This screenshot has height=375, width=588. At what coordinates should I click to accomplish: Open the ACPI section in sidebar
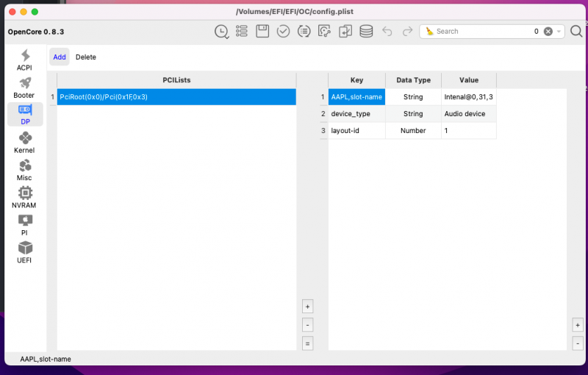25,60
